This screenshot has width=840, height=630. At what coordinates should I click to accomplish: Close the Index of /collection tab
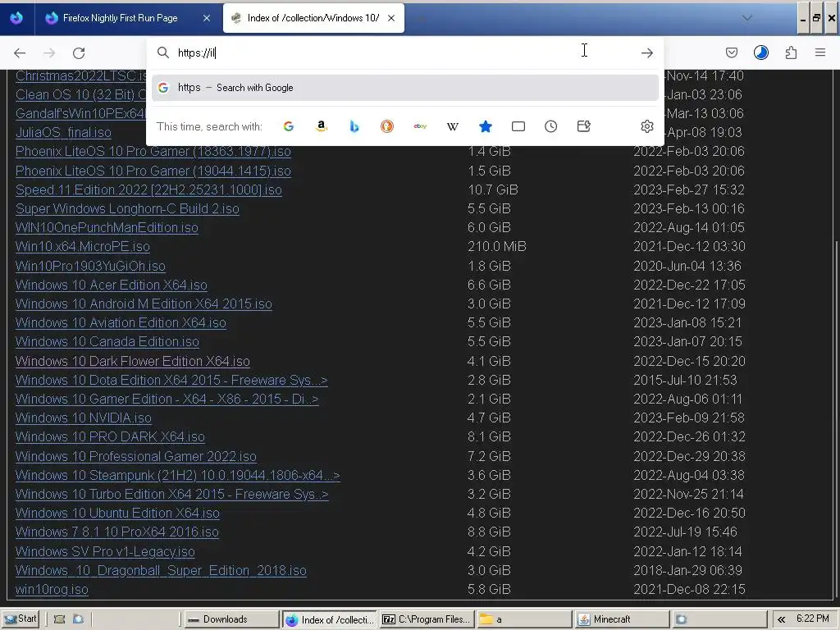click(391, 18)
